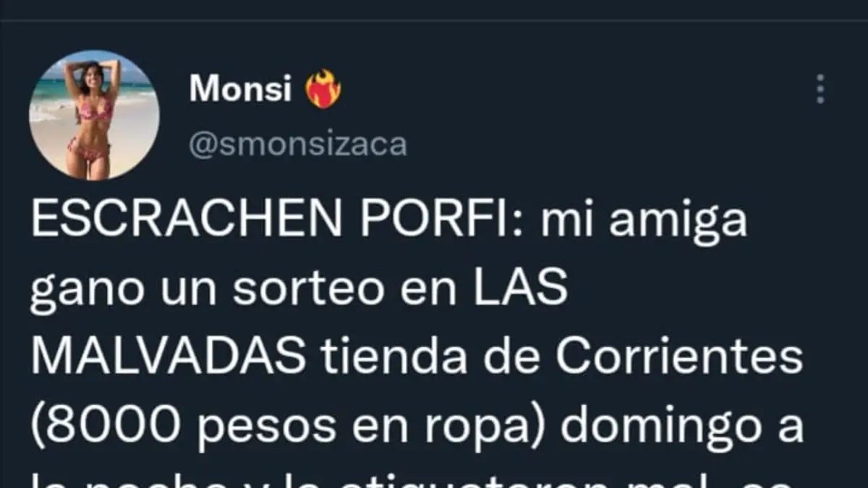868x488 pixels.
Task: Open the @smonsizaca handle
Action: click(298, 145)
